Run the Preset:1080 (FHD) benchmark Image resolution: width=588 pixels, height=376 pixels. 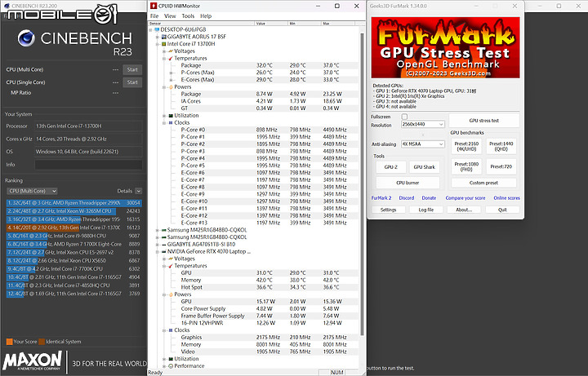(466, 166)
